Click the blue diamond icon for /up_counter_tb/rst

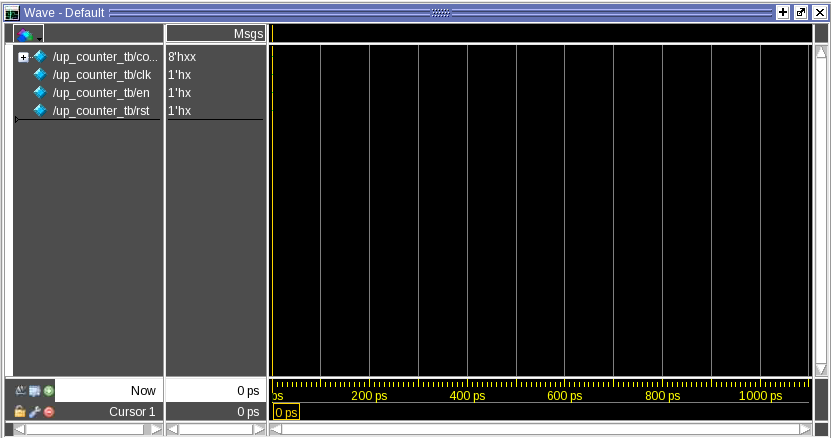click(x=40, y=110)
